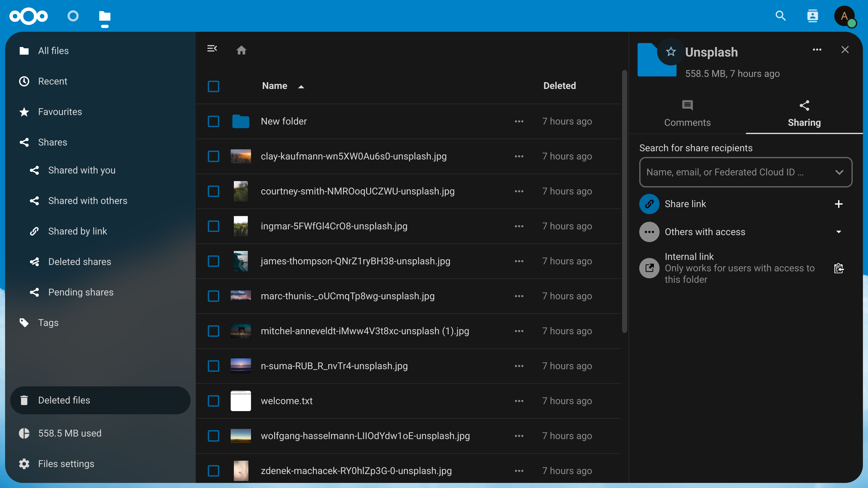Expand the Others with access section
The height and width of the screenshot is (488, 868).
point(838,232)
